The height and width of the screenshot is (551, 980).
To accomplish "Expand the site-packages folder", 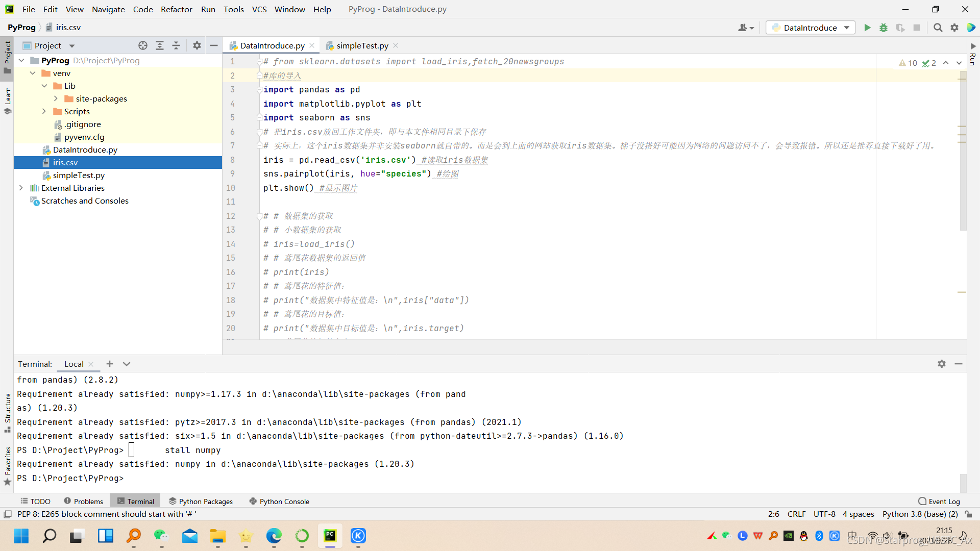I will (x=56, y=98).
